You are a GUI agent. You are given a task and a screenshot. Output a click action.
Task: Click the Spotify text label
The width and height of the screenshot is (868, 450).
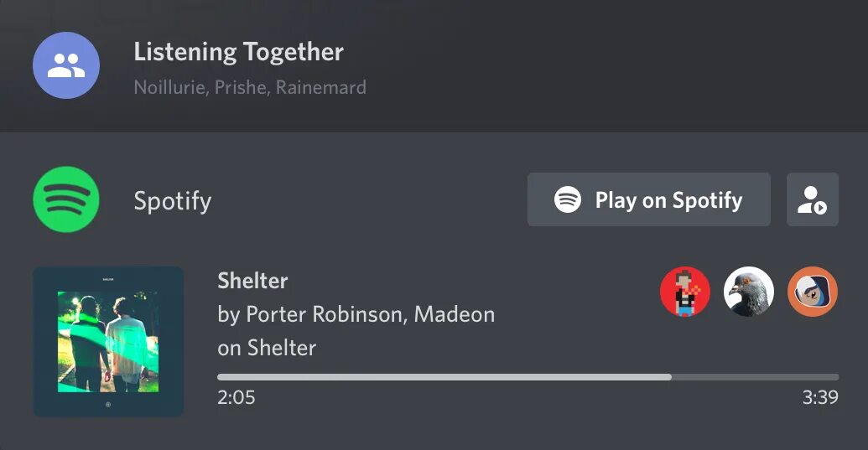(173, 201)
